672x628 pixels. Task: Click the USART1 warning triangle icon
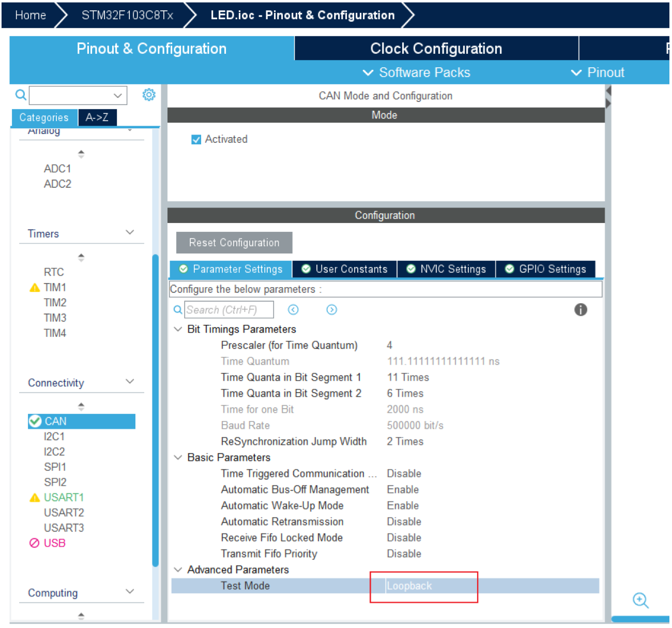tap(35, 498)
